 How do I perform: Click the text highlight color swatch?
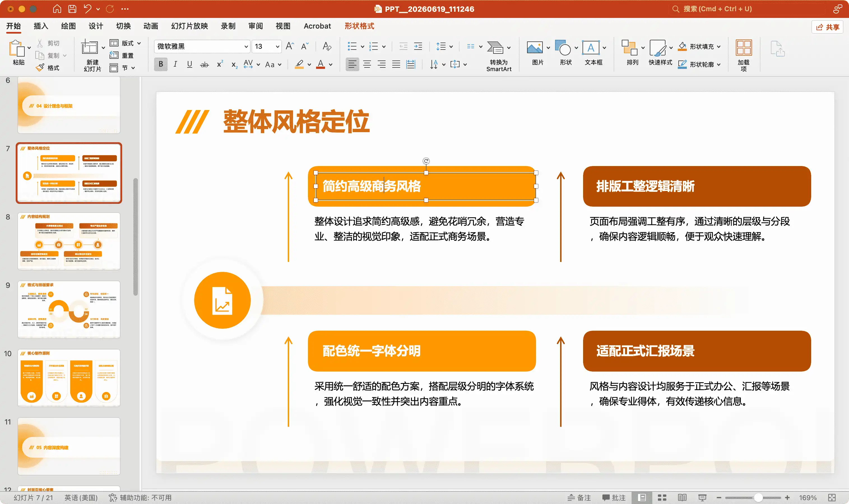299,64
